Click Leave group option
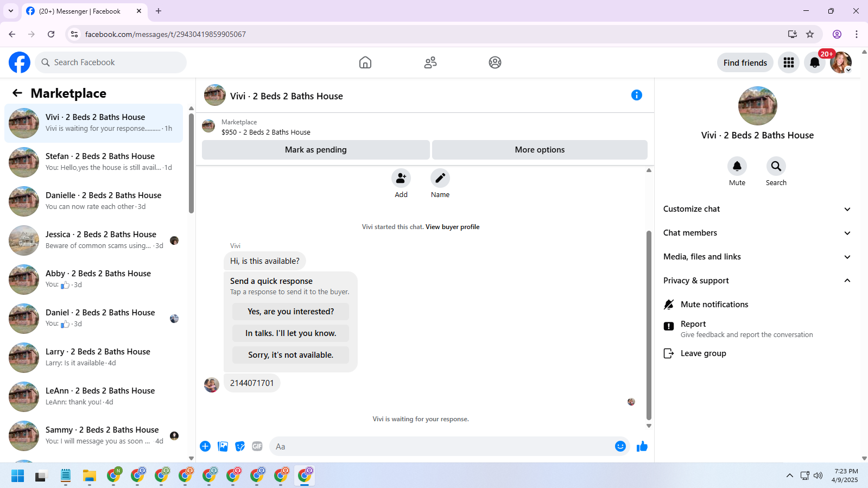 tap(757, 353)
